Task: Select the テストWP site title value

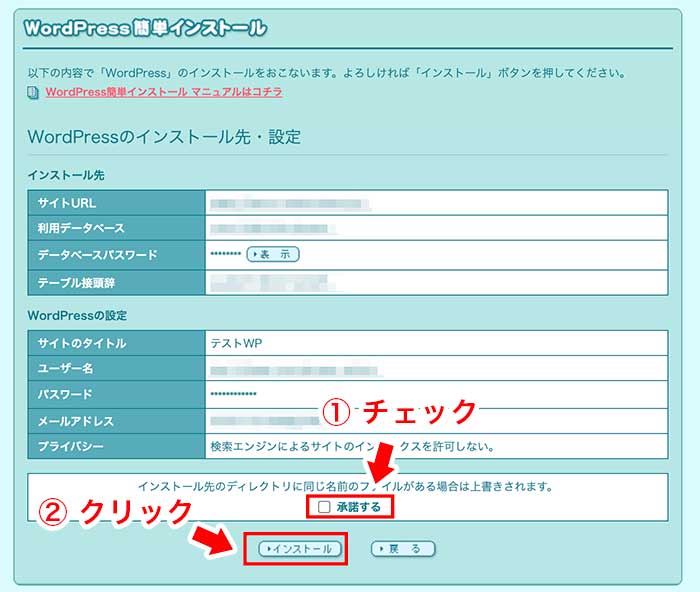Action: tap(236, 343)
